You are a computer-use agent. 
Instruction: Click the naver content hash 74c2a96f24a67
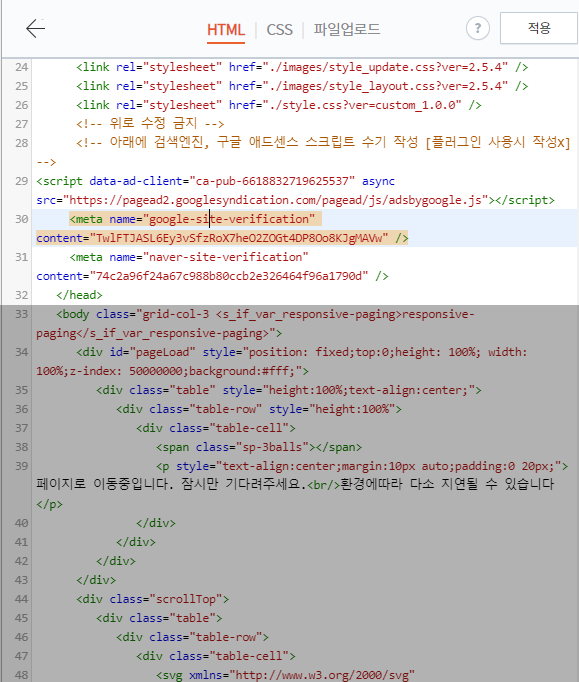click(x=228, y=276)
